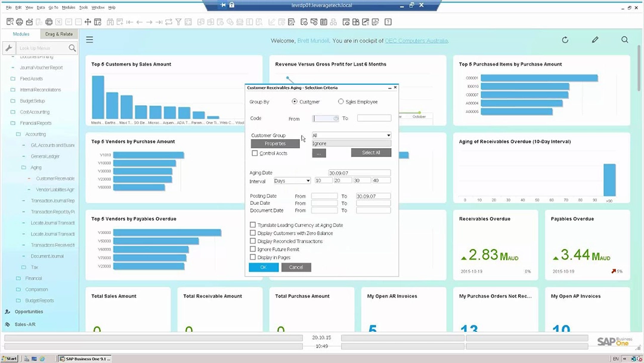Edit the cockpit layout via the pencil icon
Viewport: 644px width, 363px height.
click(595, 39)
